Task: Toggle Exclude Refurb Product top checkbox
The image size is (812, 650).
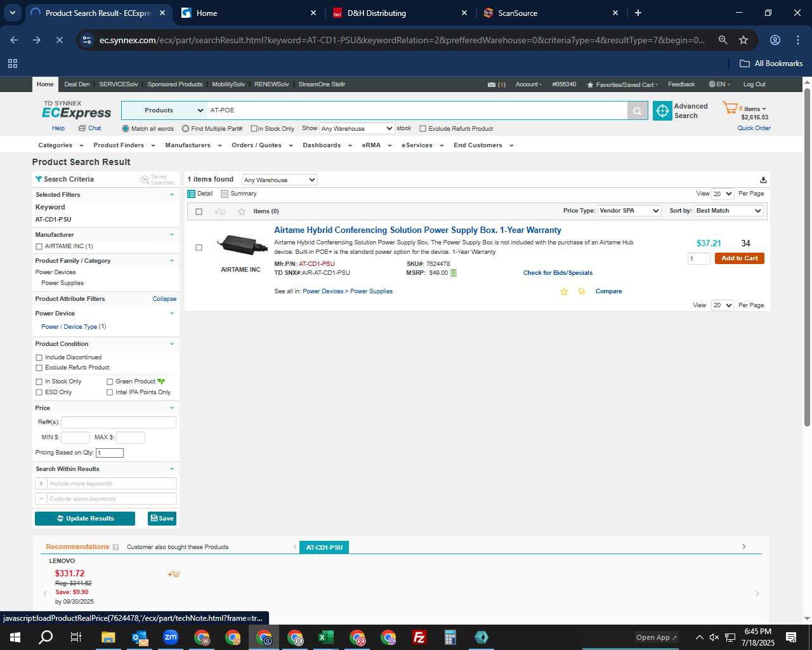Action: coord(422,129)
